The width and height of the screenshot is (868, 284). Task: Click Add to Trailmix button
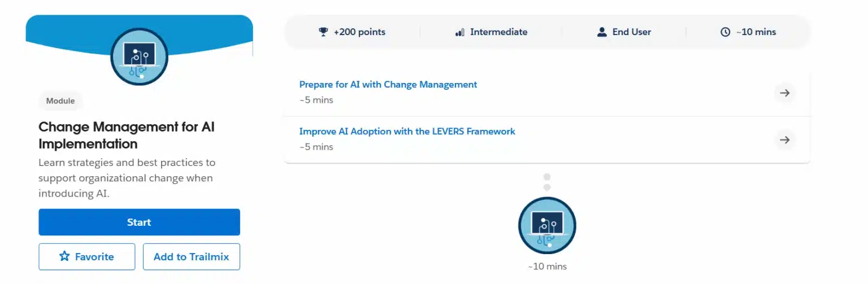coord(192,257)
